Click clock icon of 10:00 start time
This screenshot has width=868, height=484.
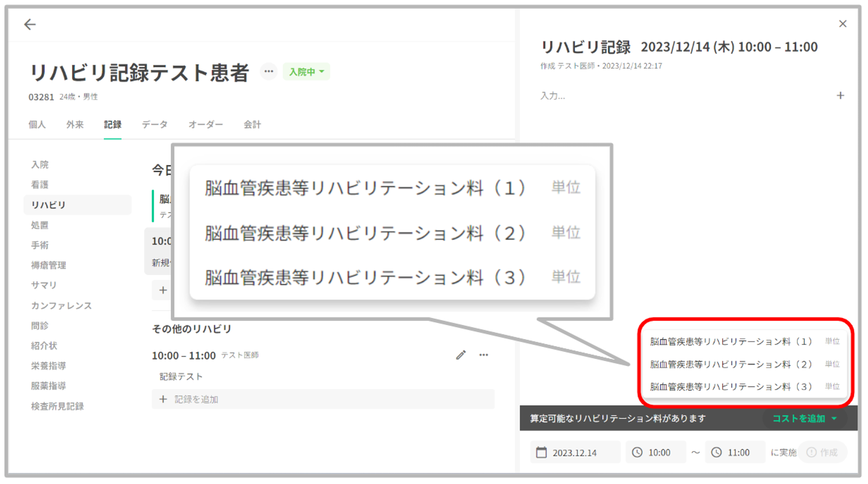[x=637, y=452]
